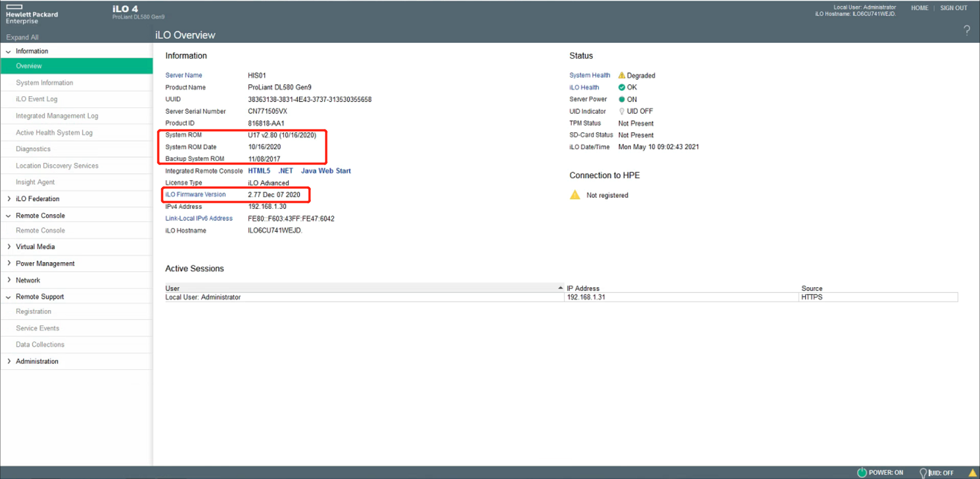Click the Backup System ROM date 11/08/2017
This screenshot has width=980, height=479.
pyautogui.click(x=264, y=159)
